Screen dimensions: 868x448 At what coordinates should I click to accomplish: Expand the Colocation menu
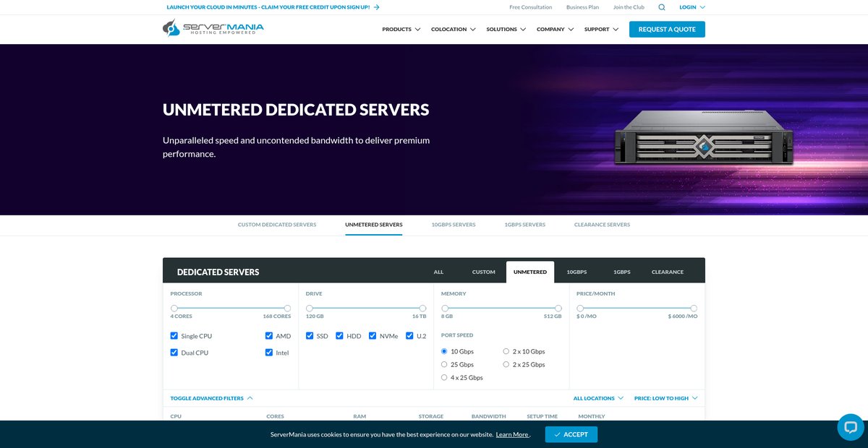(x=454, y=30)
